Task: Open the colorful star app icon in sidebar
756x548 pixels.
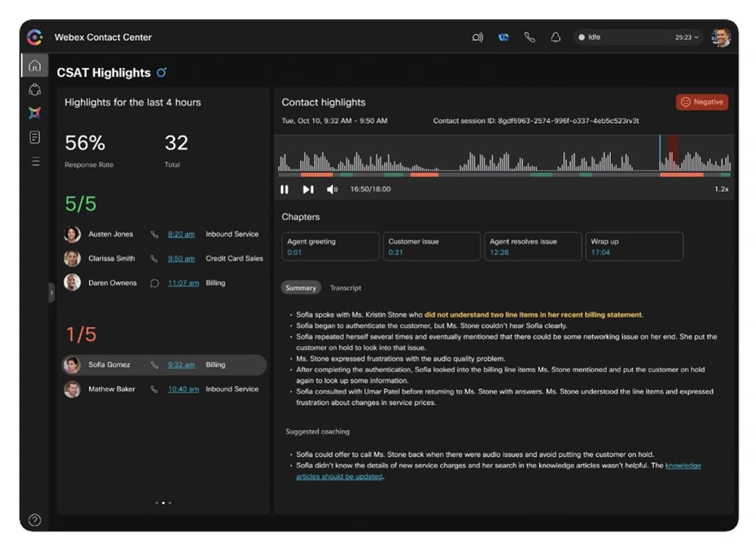Action: click(35, 113)
